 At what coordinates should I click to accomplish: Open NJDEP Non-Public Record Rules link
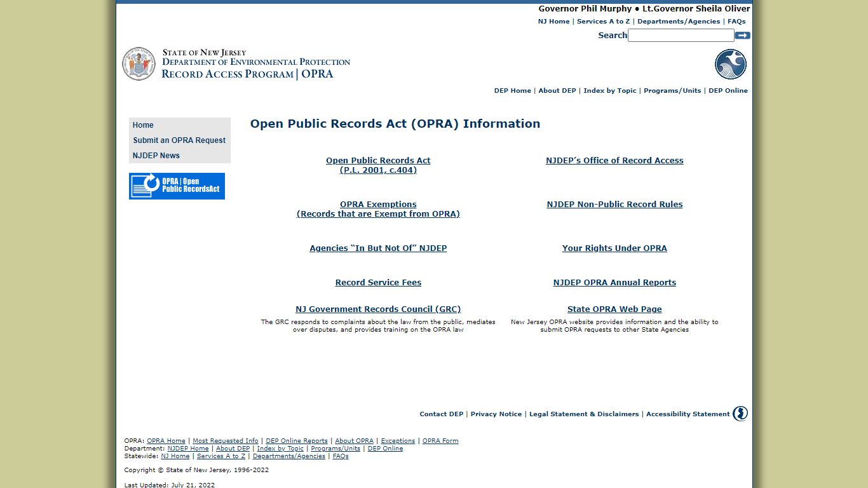pos(614,205)
